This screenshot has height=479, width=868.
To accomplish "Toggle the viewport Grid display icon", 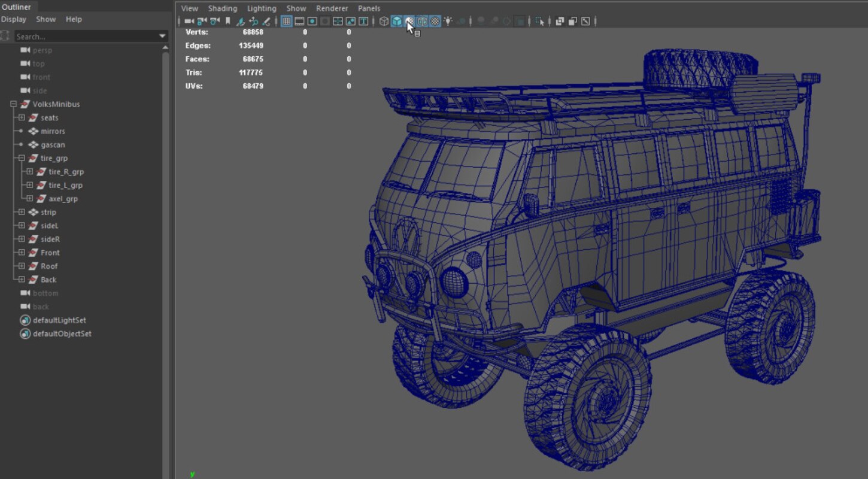I will [x=286, y=22].
